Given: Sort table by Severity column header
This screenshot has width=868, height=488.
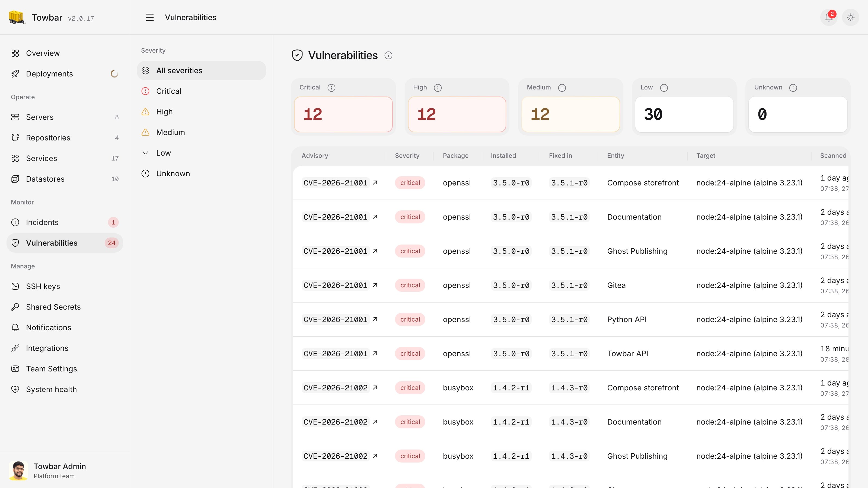Looking at the screenshot, I should click(407, 156).
